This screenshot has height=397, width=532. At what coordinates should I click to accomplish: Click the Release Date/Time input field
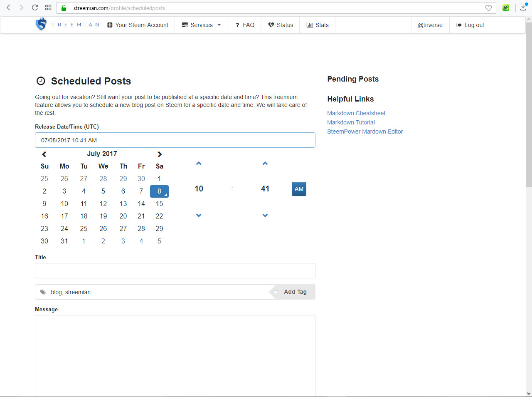[175, 140]
